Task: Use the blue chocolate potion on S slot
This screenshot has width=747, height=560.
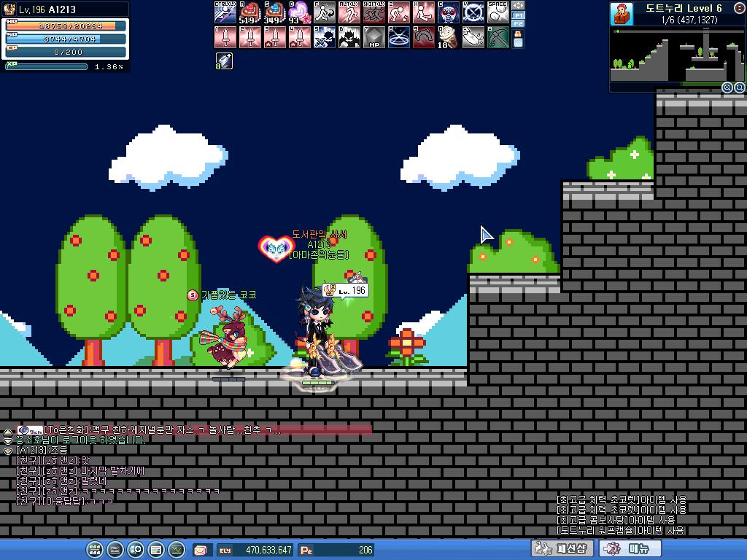Action: (275, 12)
